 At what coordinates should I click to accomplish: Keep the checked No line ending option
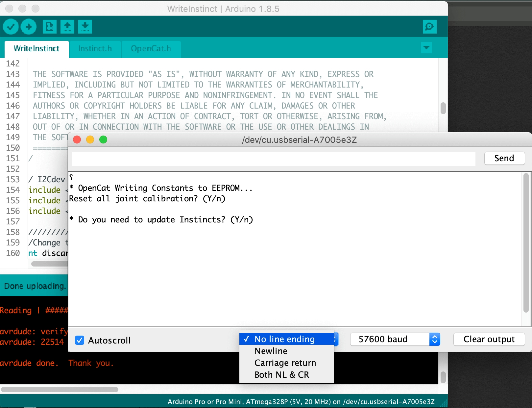(x=284, y=339)
